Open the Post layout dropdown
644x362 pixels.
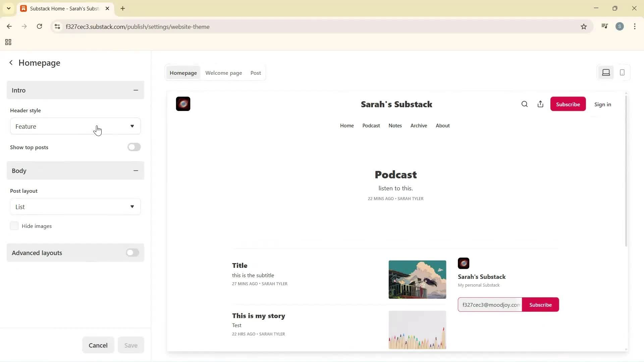[x=75, y=207]
